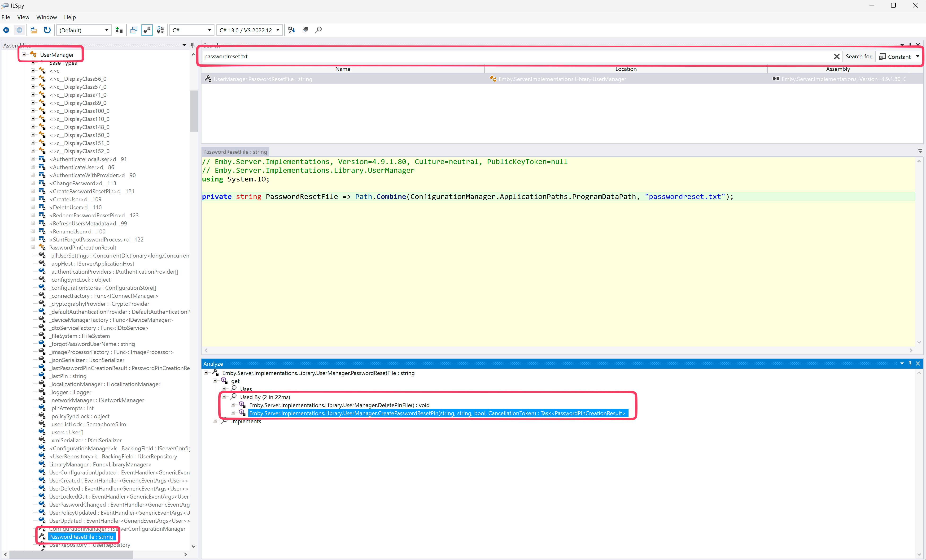The image size is (926, 560).
Task: Navigate back using the back arrow icon
Action: click(x=6, y=30)
